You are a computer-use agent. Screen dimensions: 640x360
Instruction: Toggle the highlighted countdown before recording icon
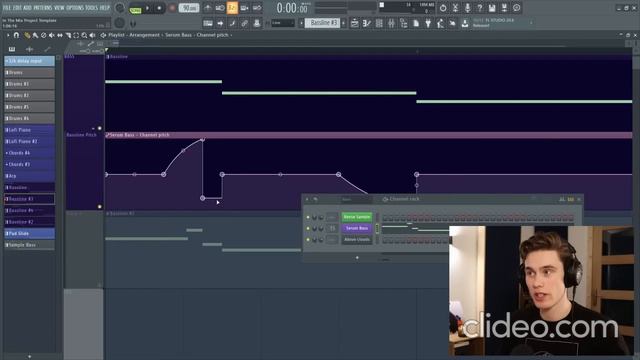[232, 8]
